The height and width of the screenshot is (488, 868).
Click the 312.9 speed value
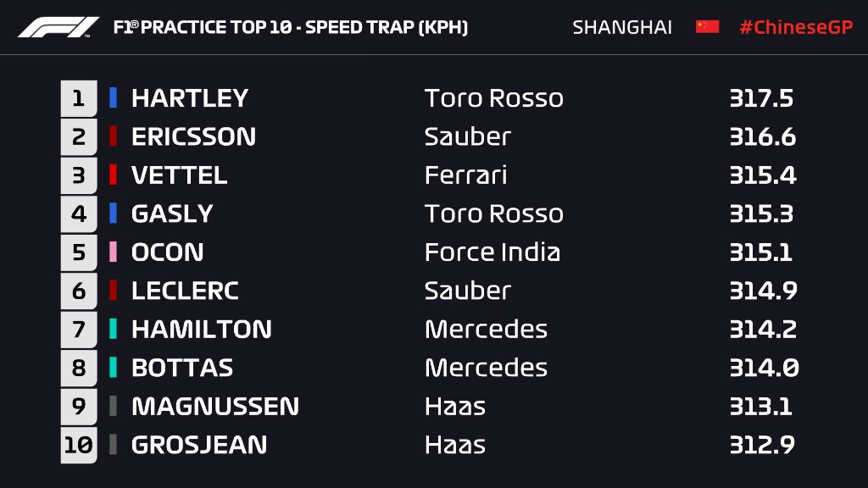tap(762, 445)
